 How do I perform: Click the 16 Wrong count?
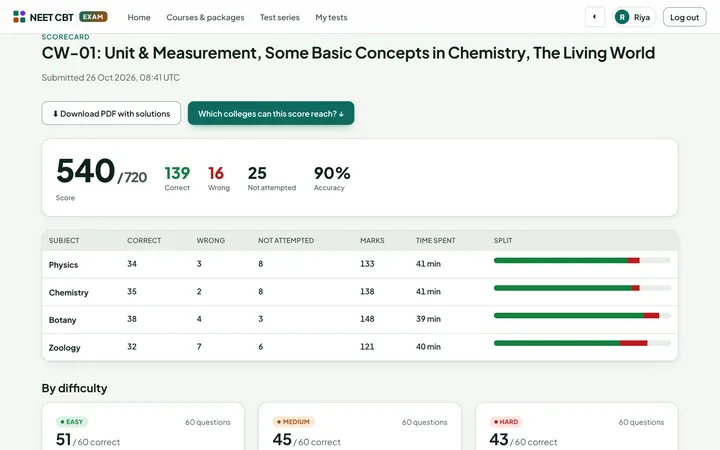click(216, 173)
